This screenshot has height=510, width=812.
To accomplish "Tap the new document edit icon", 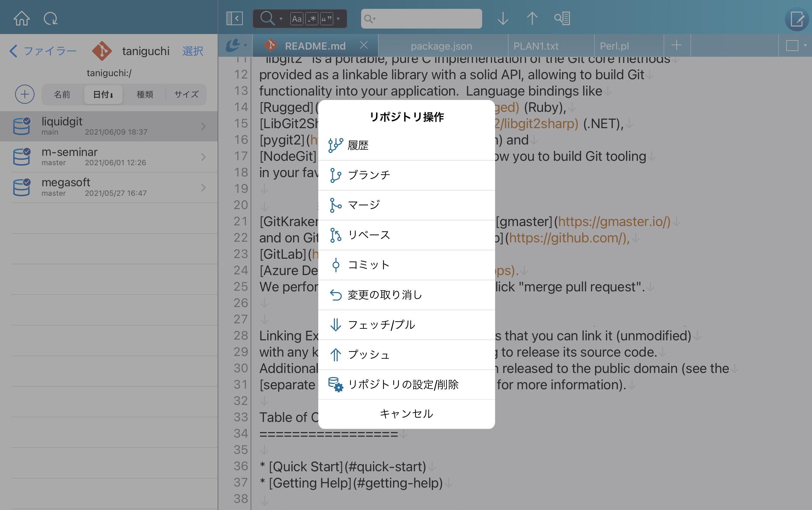I will [797, 19].
